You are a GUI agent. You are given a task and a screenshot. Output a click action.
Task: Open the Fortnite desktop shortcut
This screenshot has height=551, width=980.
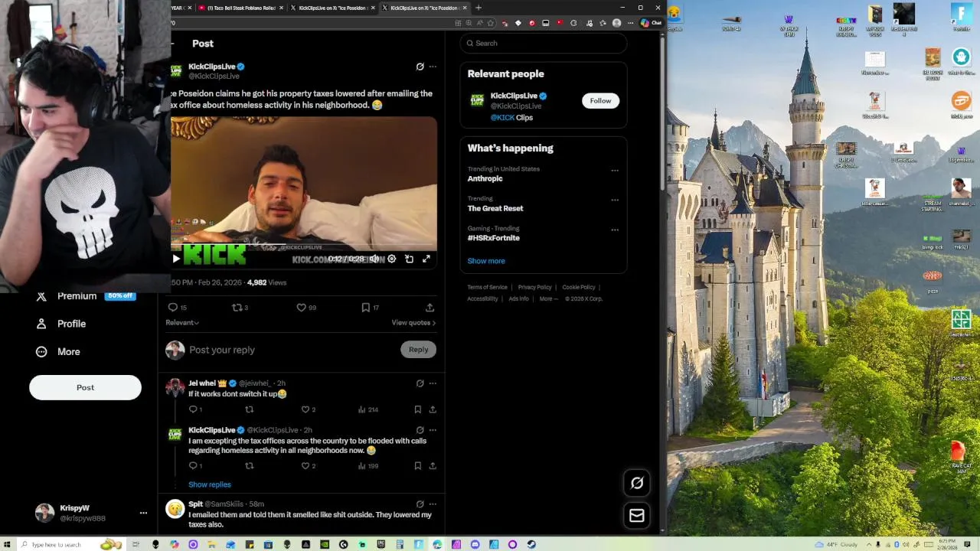[961, 18]
